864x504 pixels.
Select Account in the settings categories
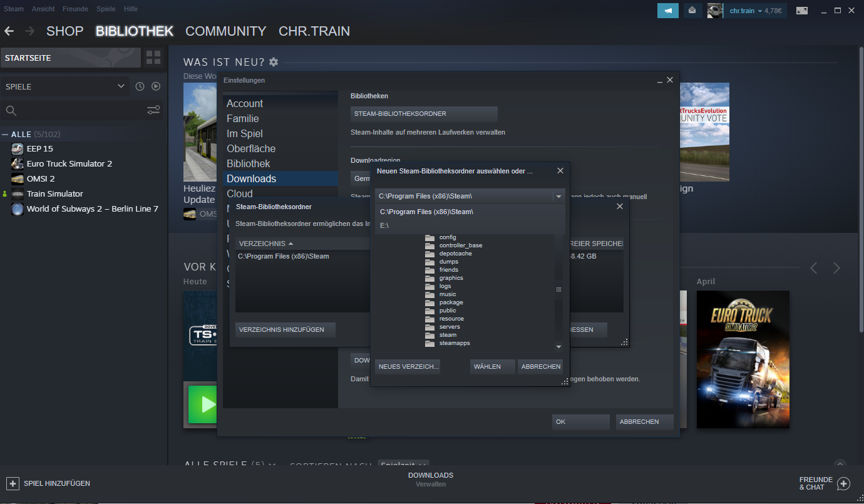point(245,103)
